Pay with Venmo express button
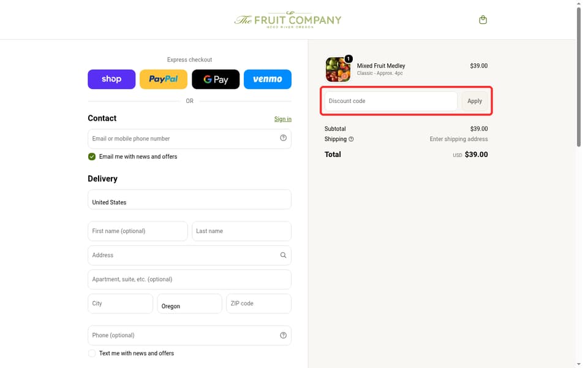This screenshot has width=588, height=368. 268,79
